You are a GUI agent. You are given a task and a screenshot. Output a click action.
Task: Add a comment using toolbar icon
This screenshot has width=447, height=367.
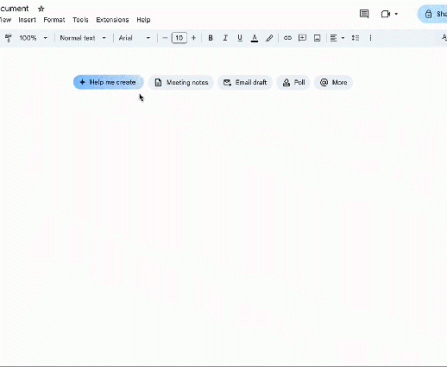(302, 38)
